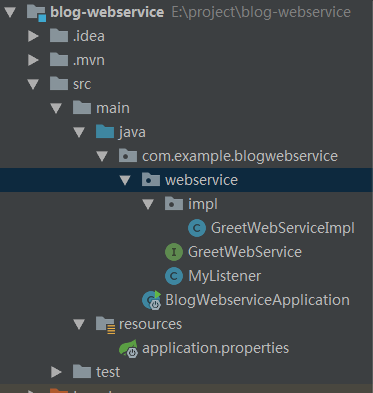This screenshot has width=373, height=393.
Task: Collapse the impl package arrow
Action: tap(148, 204)
